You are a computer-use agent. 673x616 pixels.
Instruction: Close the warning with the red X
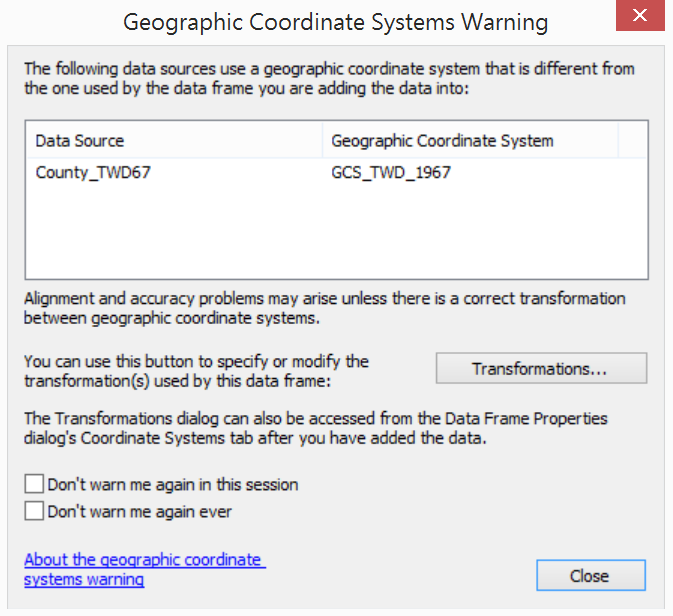coord(640,15)
